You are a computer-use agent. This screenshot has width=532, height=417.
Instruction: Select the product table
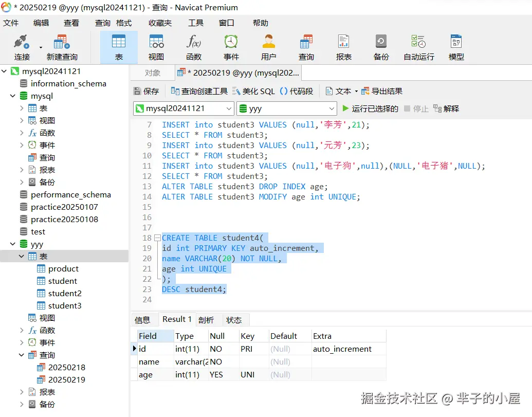(63, 269)
